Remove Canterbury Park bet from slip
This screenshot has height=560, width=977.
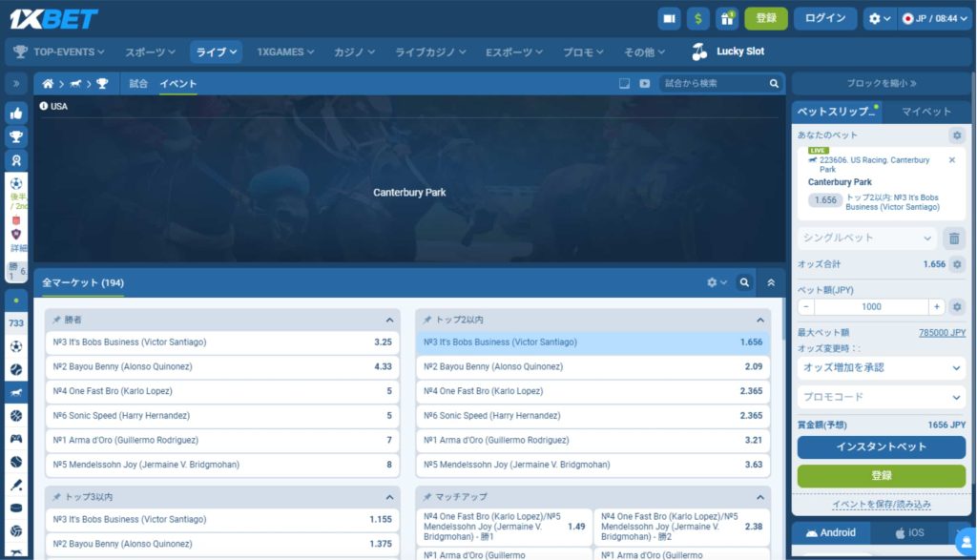coord(952,160)
